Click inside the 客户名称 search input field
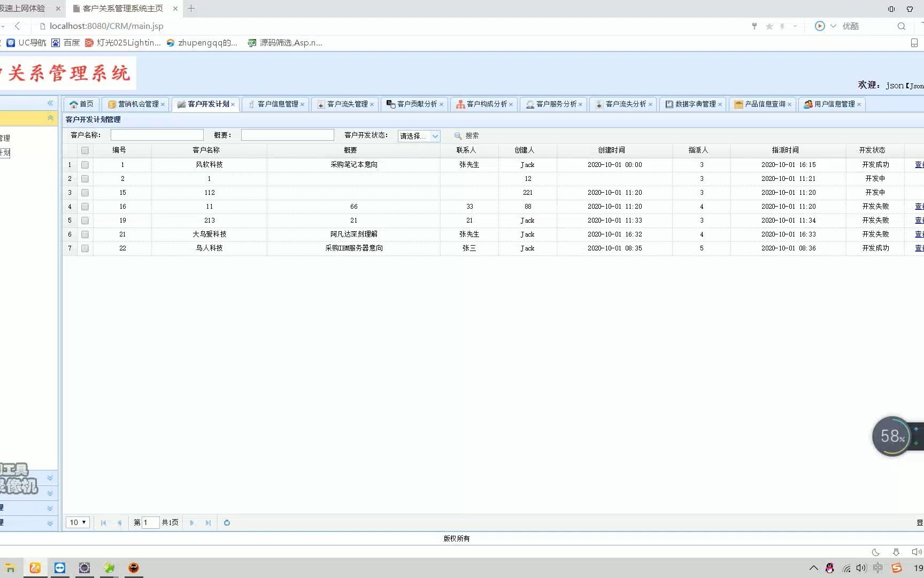Image resolution: width=924 pixels, height=578 pixels. (x=157, y=134)
